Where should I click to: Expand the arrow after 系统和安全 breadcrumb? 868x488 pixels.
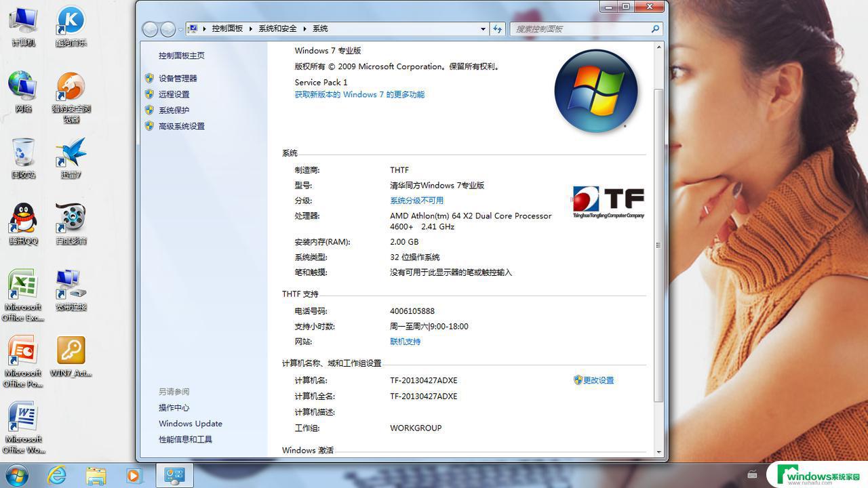tap(305, 28)
